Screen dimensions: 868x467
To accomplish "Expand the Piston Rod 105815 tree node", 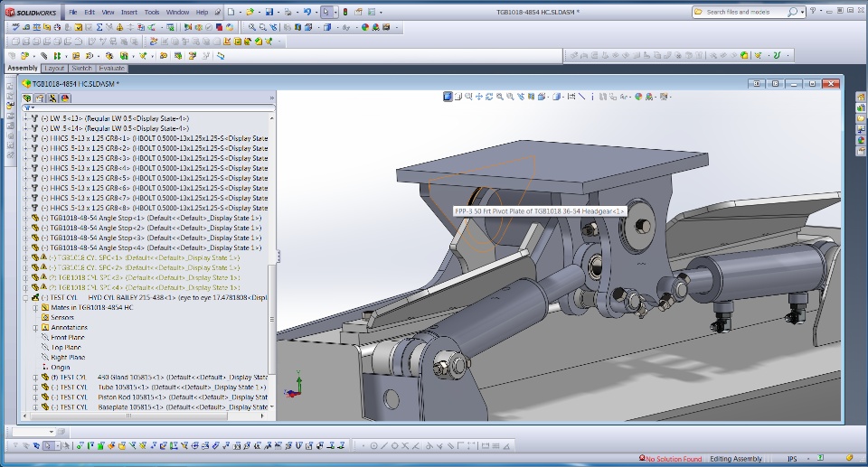I will pos(36,397).
